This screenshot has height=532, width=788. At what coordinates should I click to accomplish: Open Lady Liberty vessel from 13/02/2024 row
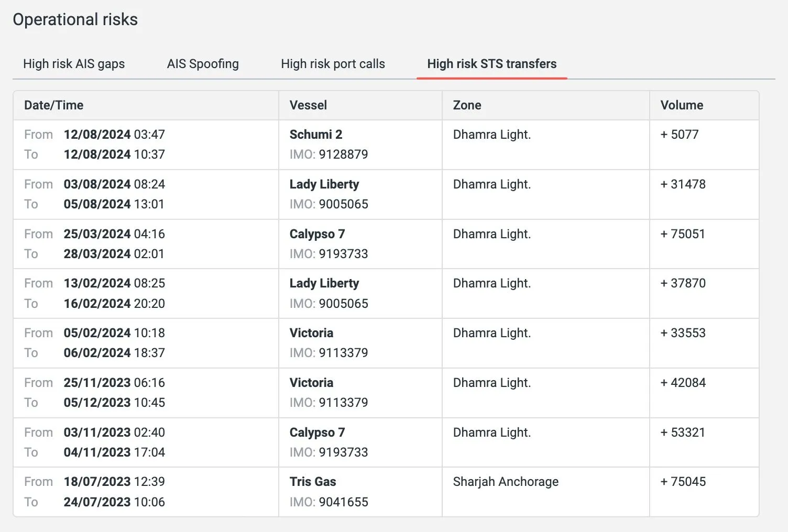[x=324, y=283]
